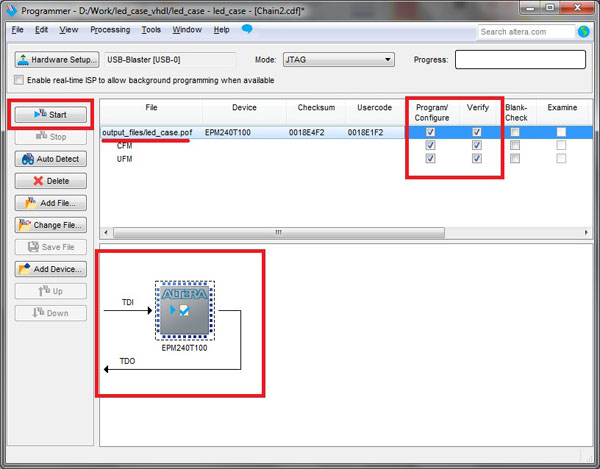This screenshot has width=600, height=469.
Task: Click the horizontal scrollbar thumb
Action: 279,232
